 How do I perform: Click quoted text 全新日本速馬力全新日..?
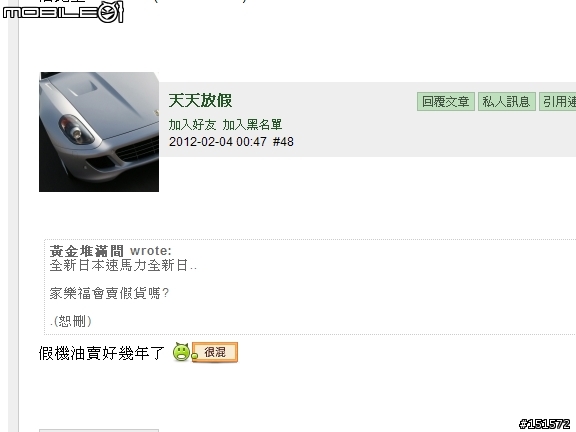point(119,265)
